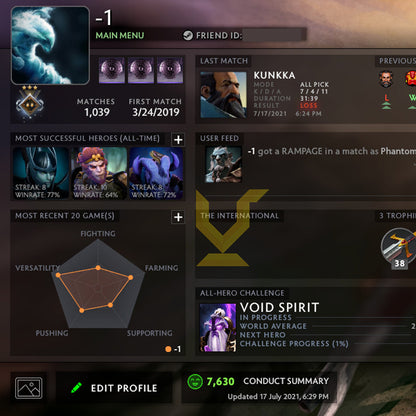Click the Steam logo beside Friend ID
The height and width of the screenshot is (416, 416).
pos(188,35)
